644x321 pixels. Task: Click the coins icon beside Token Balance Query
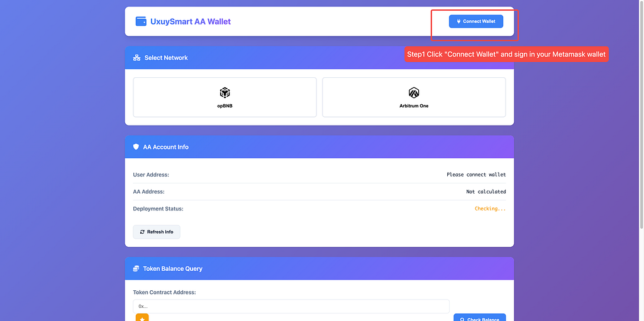click(136, 268)
